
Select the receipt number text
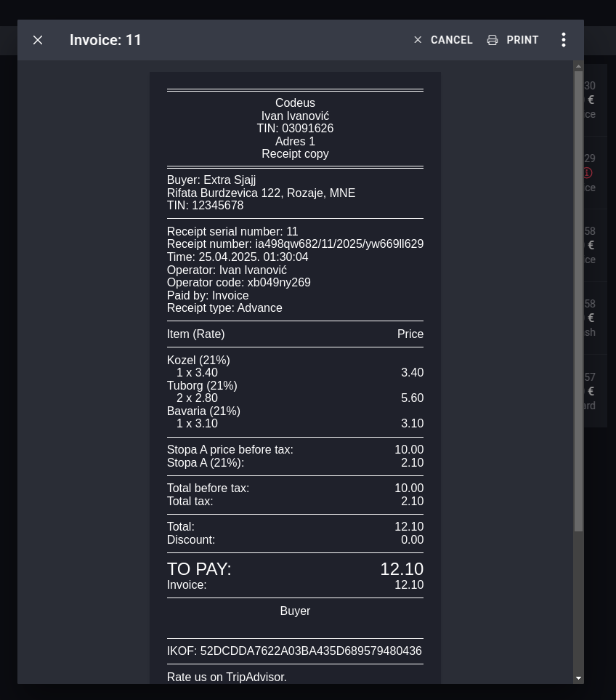tap(295, 244)
